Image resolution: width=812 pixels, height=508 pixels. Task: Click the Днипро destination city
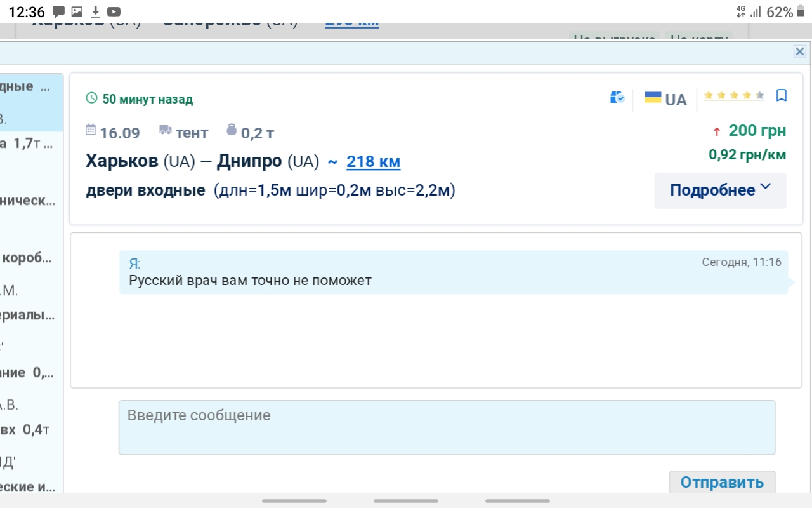point(249,161)
